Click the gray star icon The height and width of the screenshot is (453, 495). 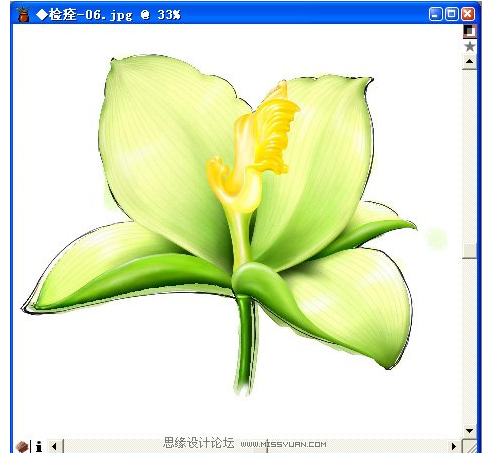tap(469, 47)
